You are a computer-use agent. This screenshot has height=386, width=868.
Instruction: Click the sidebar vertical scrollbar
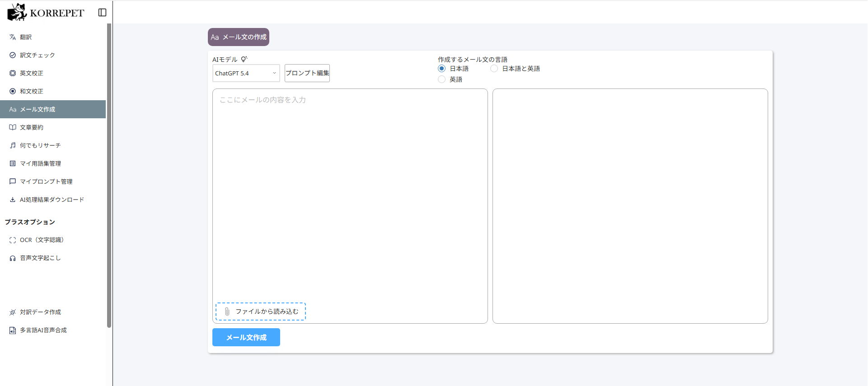109,176
